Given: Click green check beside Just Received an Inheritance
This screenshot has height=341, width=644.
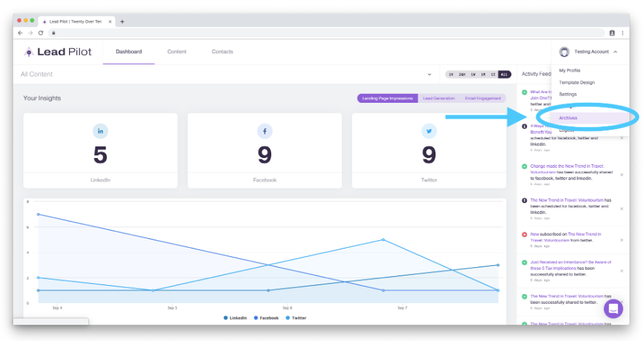Looking at the screenshot, I should point(525,262).
